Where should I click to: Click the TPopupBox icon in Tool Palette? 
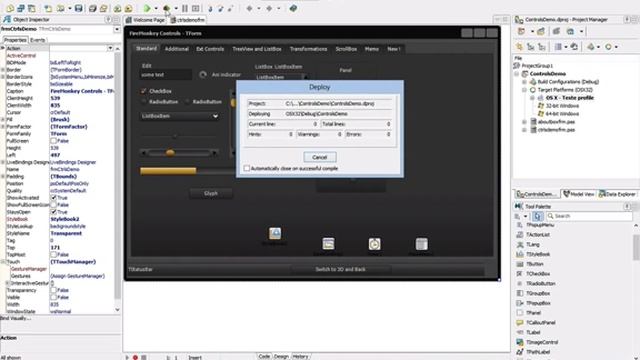(520, 303)
